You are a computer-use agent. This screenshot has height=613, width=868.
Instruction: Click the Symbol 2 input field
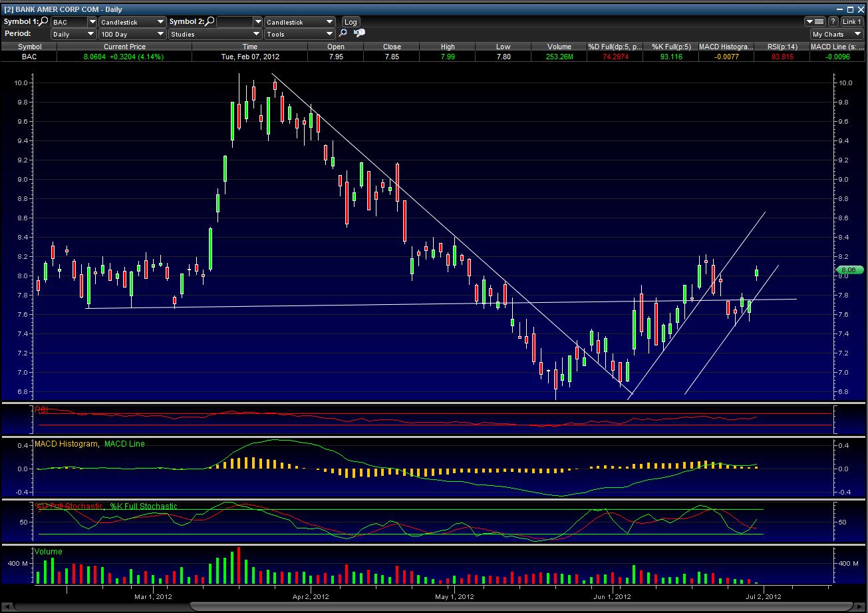point(235,22)
